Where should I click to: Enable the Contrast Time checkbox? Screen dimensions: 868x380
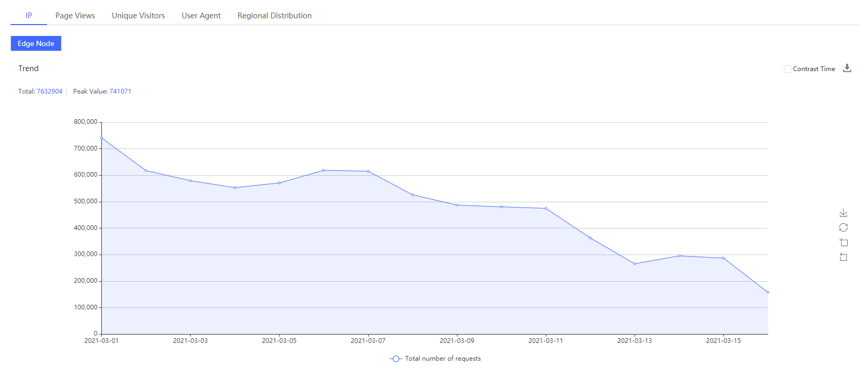point(788,69)
